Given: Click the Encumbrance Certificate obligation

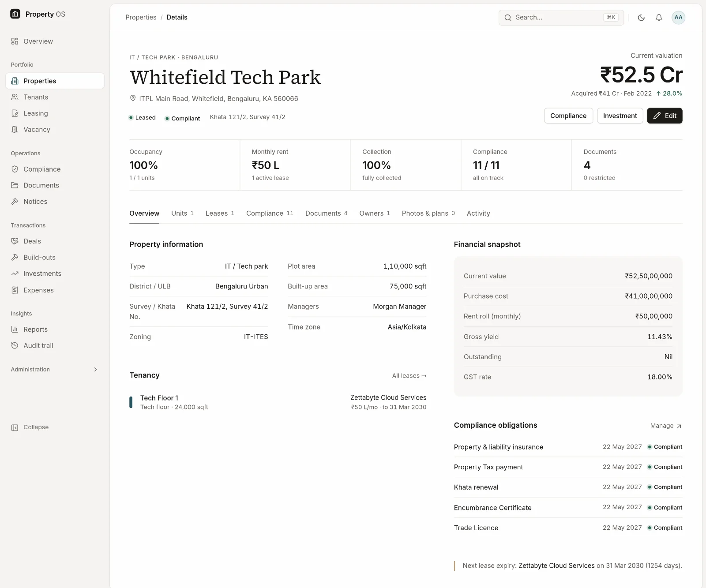Looking at the screenshot, I should pyautogui.click(x=568, y=508).
